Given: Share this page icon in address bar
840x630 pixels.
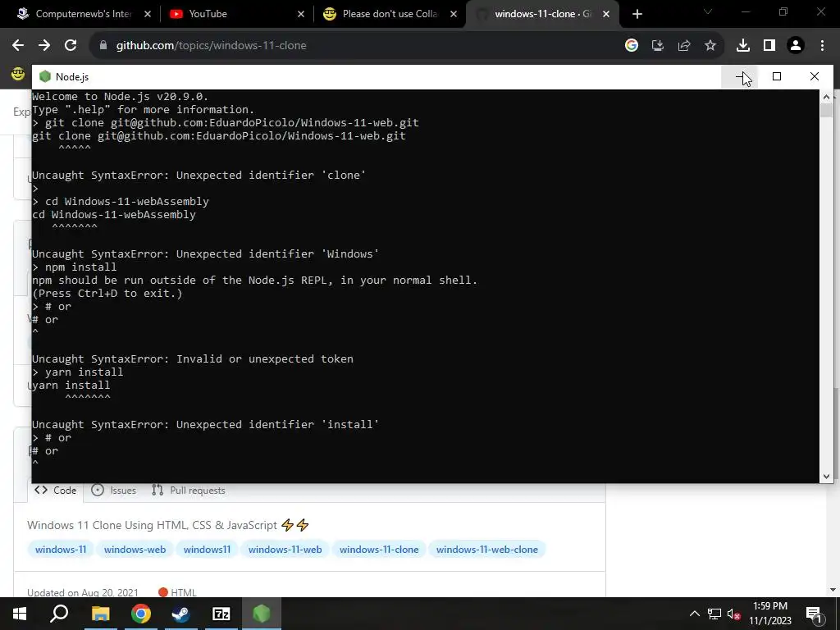Looking at the screenshot, I should click(684, 46).
